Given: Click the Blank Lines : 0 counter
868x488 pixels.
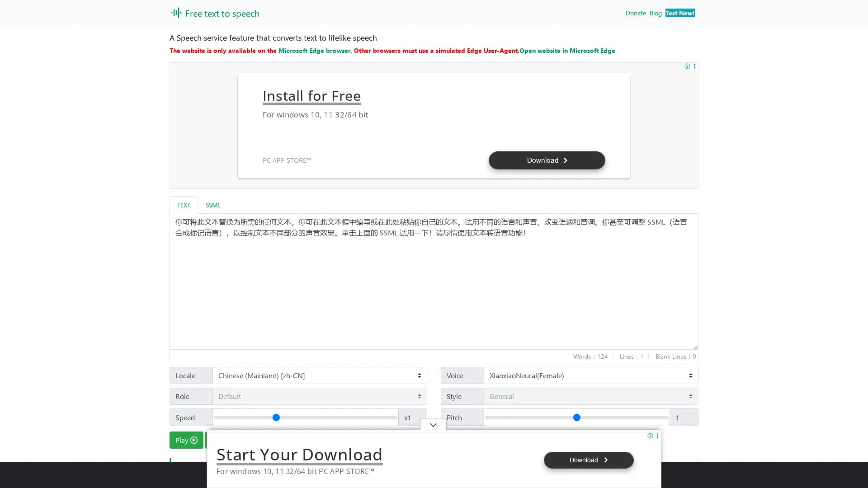Looking at the screenshot, I should point(675,357).
